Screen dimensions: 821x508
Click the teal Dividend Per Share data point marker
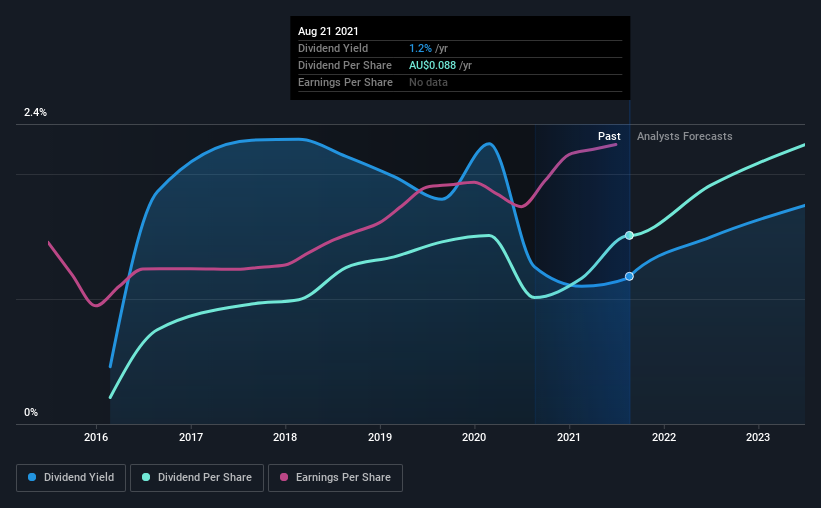point(629,236)
